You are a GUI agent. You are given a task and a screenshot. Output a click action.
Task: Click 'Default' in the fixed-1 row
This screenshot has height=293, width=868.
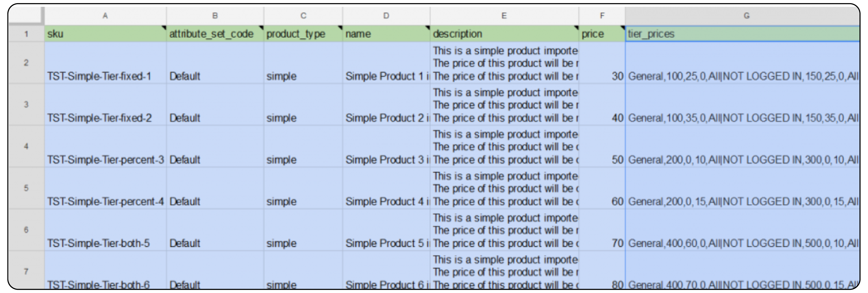coord(215,63)
